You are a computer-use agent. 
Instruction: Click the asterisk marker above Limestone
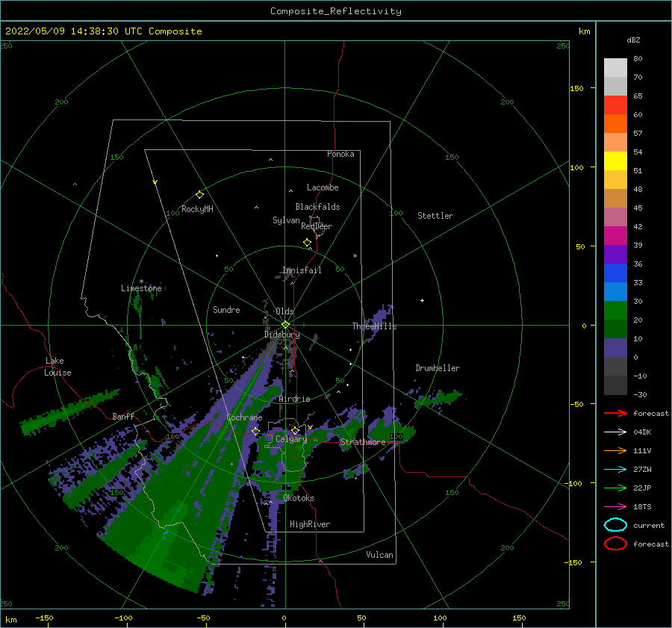(x=141, y=282)
